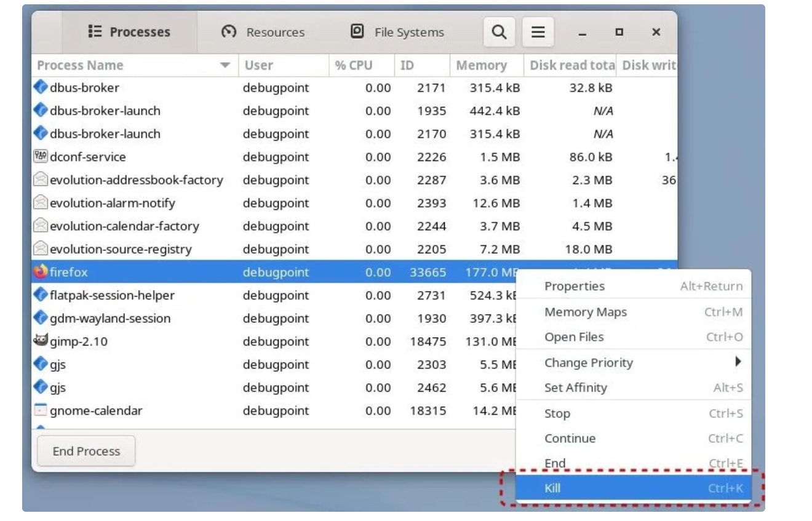Click the 32.8 kB disk read value
Viewport: 812px width, 521px height.
pyautogui.click(x=591, y=88)
